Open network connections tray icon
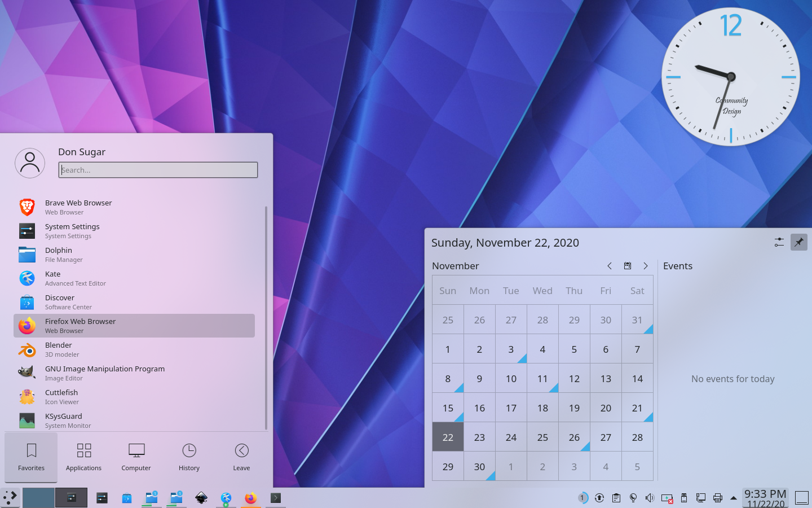This screenshot has height=508, width=812. pyautogui.click(x=701, y=498)
